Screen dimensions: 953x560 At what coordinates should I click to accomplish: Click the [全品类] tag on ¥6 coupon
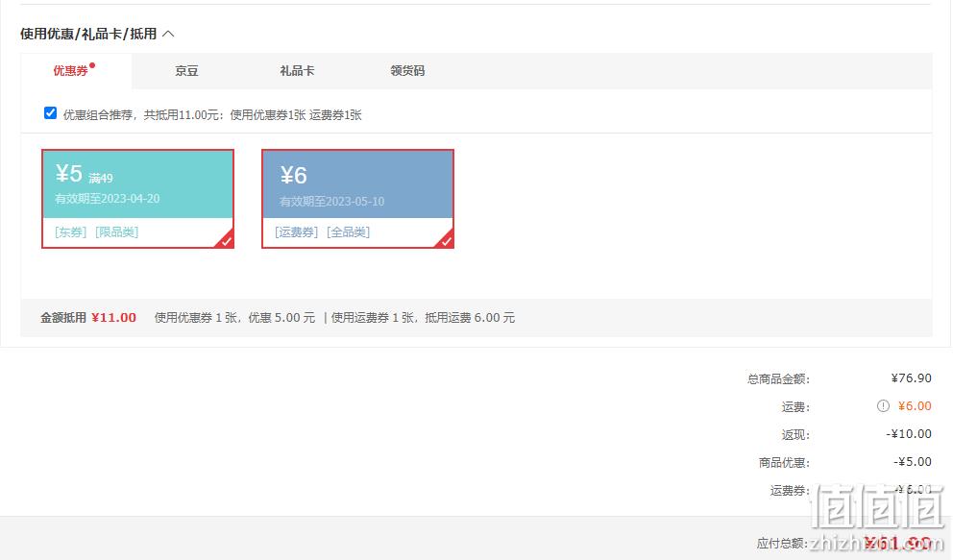coord(349,232)
